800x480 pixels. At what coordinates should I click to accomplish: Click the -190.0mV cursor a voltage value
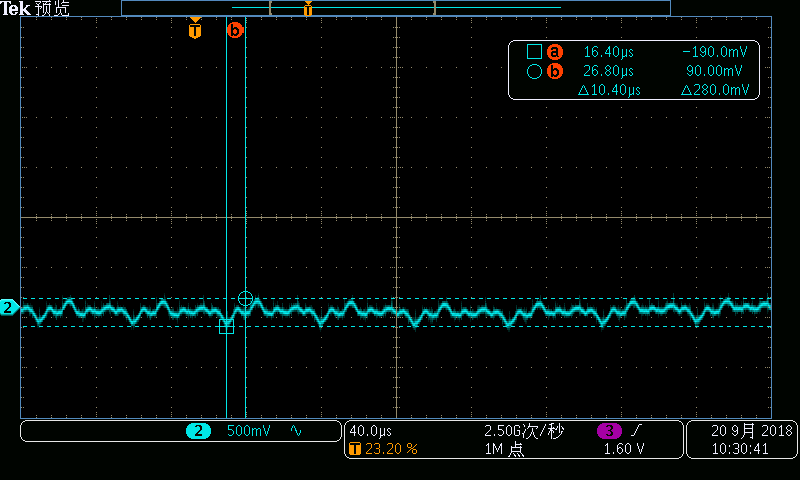click(715, 52)
